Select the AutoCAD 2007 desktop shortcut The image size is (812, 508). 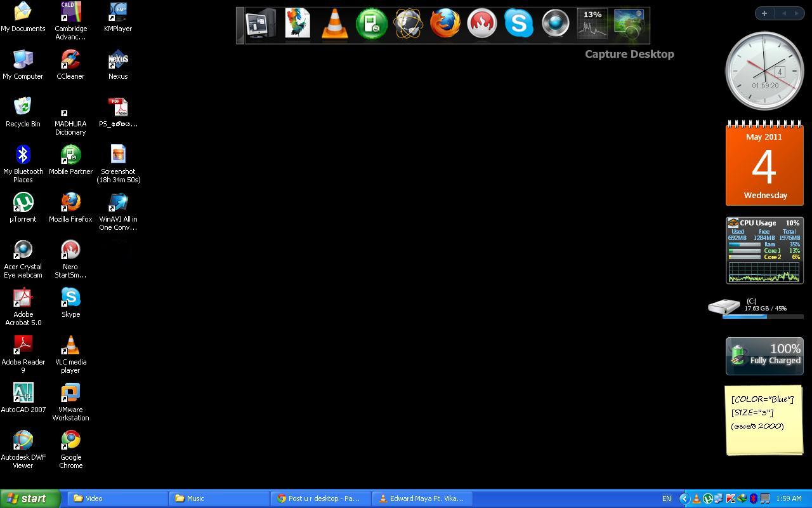point(23,398)
